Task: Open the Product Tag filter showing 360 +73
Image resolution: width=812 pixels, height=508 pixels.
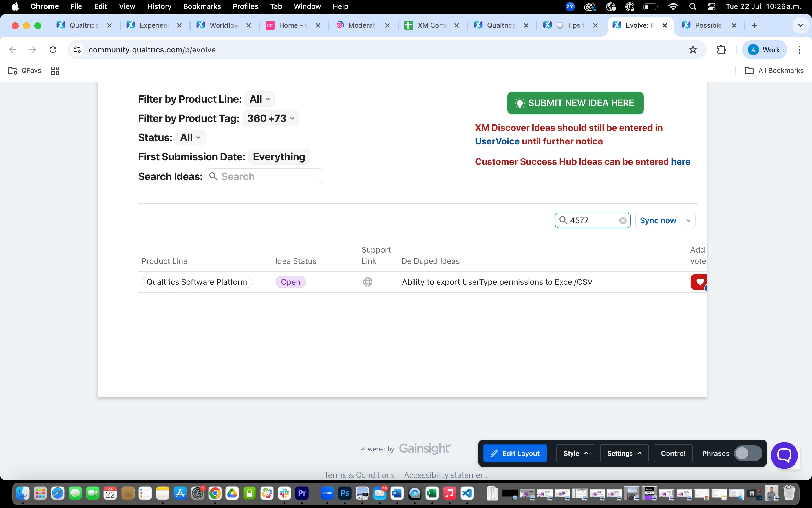Action: [x=270, y=118]
